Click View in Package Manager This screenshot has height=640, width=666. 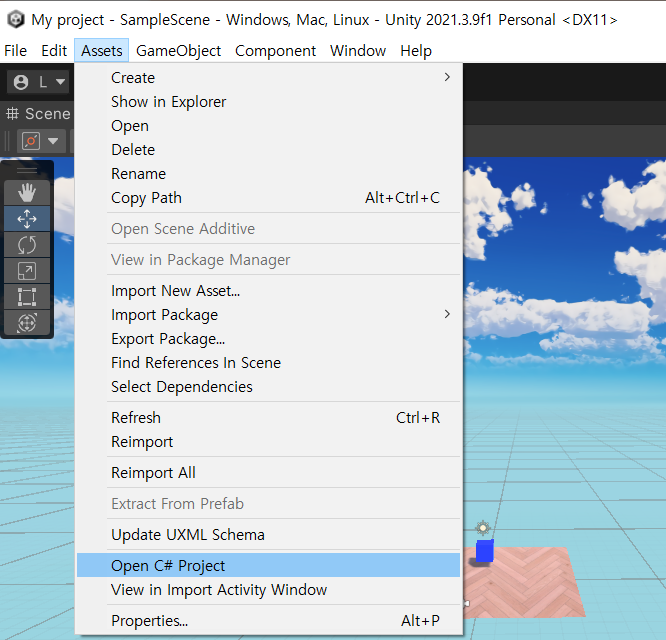click(x=268, y=259)
